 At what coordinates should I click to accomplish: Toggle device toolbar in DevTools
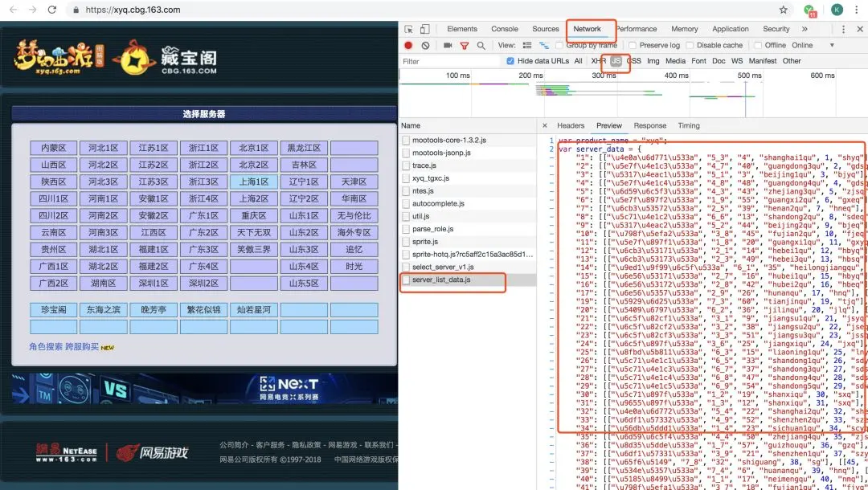click(x=424, y=29)
